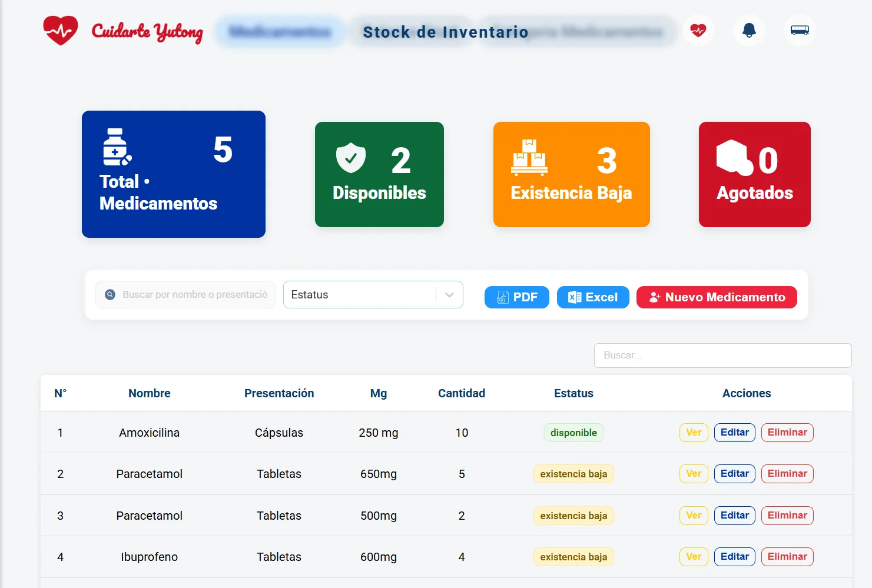The image size is (872, 588).
Task: Click medicine bottle icon on Total card
Action: (x=117, y=147)
